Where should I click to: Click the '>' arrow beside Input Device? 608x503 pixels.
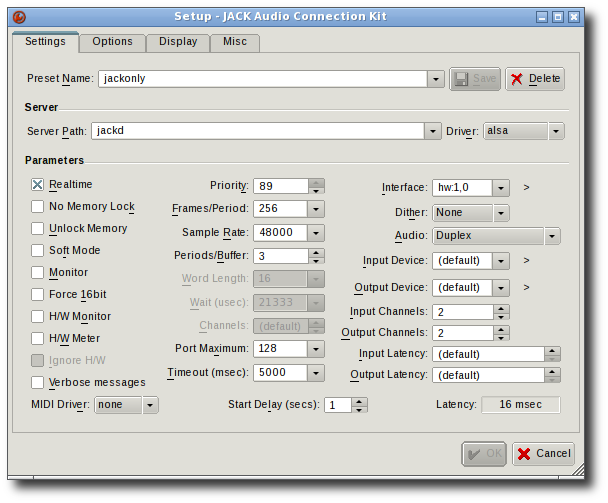(x=526, y=261)
